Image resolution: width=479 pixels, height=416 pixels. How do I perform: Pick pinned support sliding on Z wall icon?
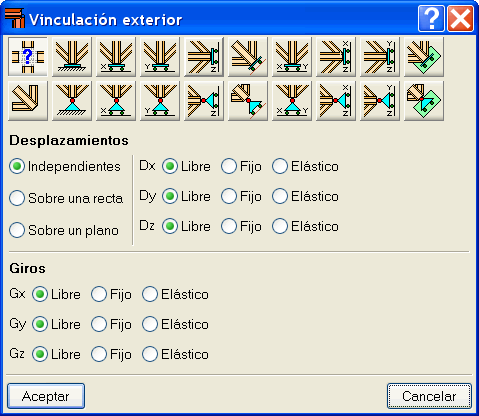204,101
